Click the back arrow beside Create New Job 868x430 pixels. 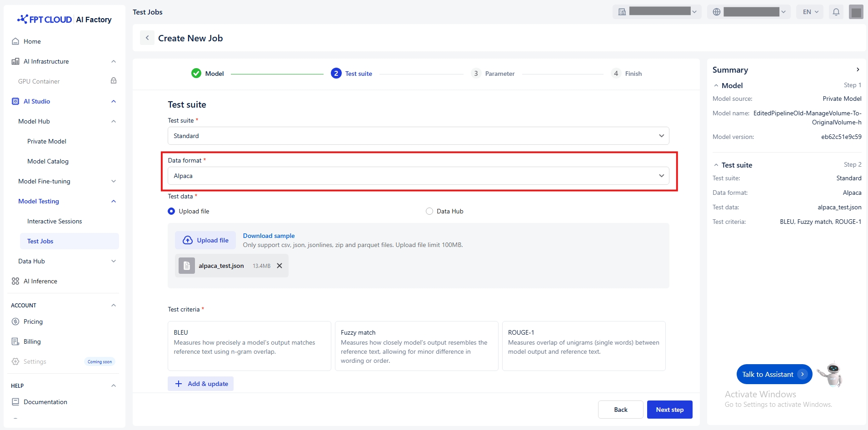147,38
